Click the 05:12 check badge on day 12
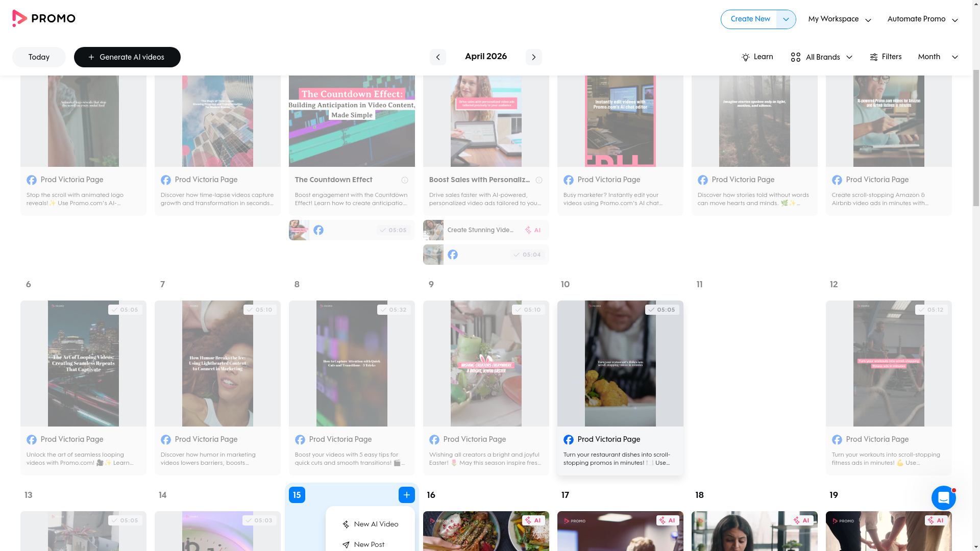 pyautogui.click(x=931, y=310)
